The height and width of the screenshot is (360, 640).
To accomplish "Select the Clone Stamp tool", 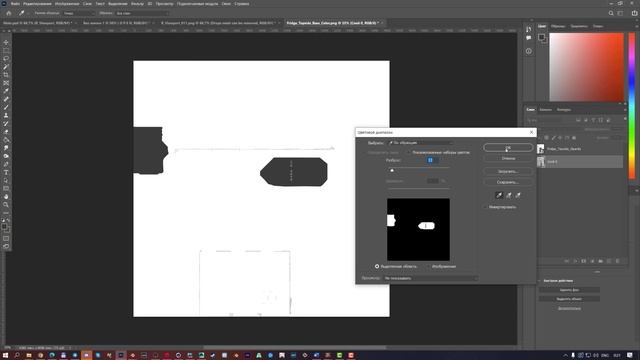I will click(6, 116).
